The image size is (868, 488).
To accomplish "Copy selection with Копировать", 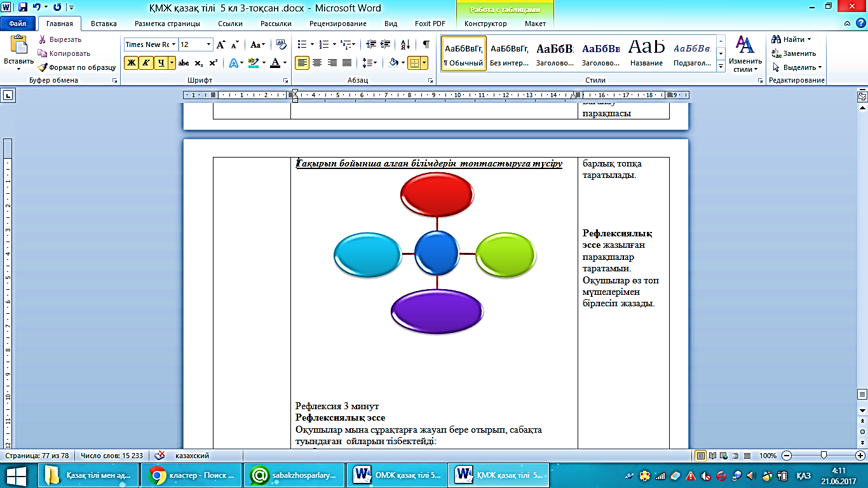I will [x=64, y=53].
